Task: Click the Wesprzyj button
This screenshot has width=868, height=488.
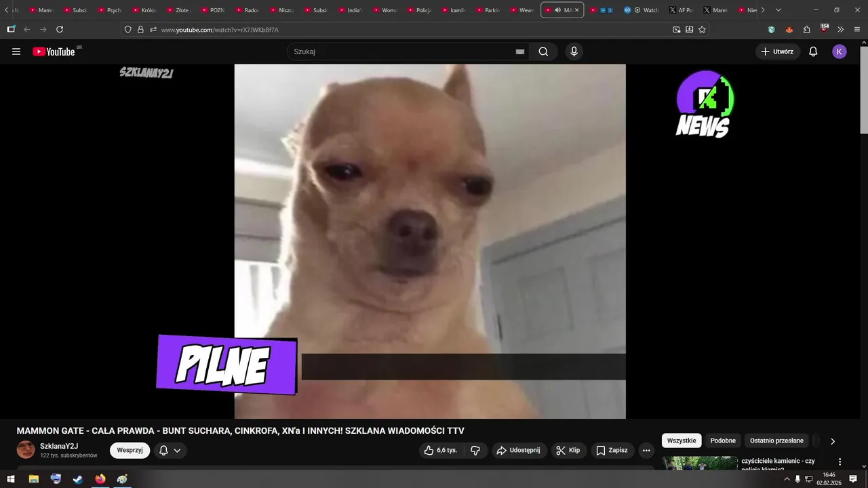Action: point(130,450)
